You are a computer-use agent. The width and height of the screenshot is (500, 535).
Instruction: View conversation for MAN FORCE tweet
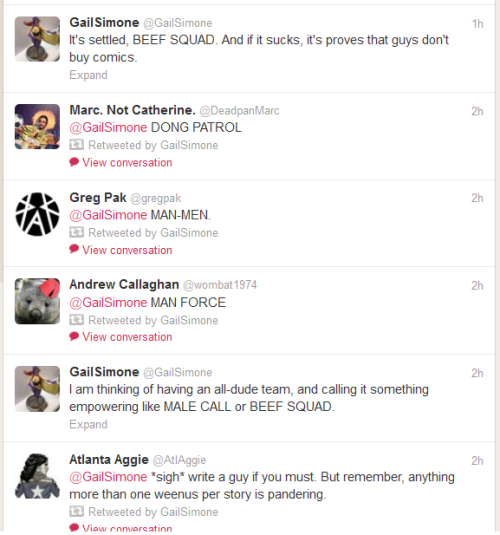pos(127,337)
